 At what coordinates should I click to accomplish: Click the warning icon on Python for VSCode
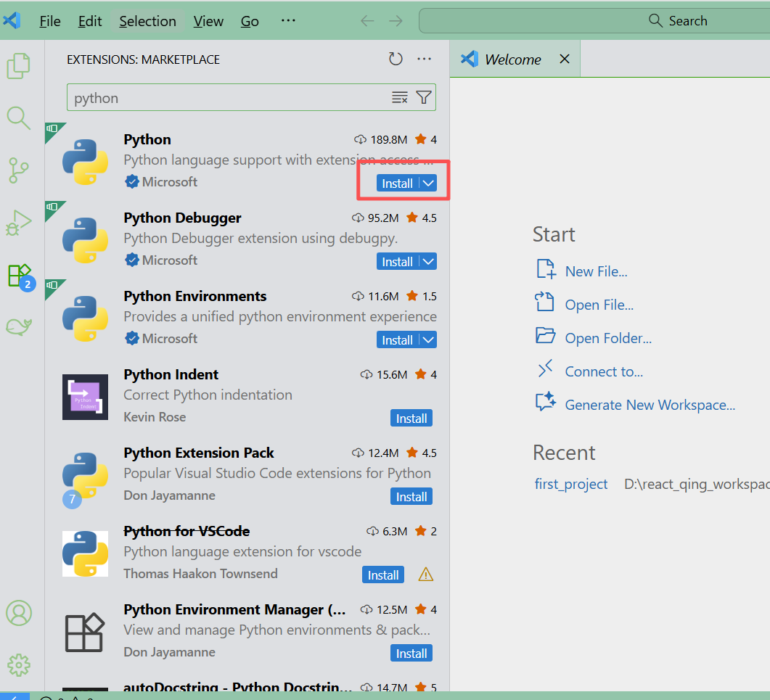click(426, 575)
